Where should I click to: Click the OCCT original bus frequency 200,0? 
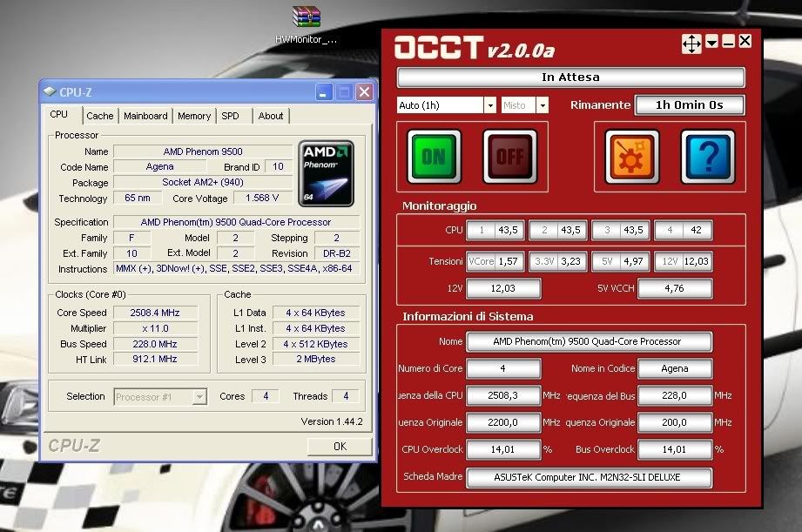[x=675, y=422]
